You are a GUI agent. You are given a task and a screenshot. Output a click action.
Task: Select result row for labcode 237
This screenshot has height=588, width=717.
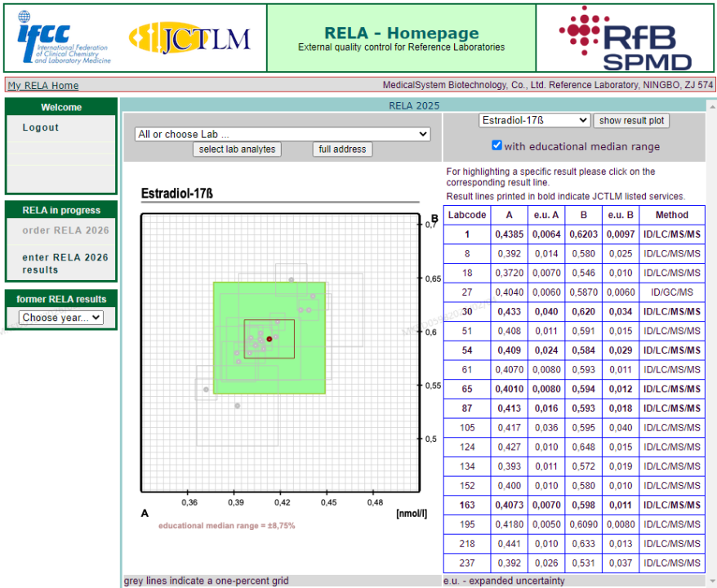pyautogui.click(x=574, y=563)
